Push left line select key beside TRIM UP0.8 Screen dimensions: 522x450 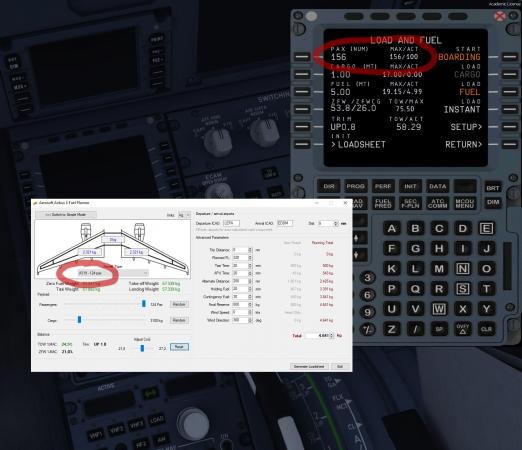[x=302, y=127]
